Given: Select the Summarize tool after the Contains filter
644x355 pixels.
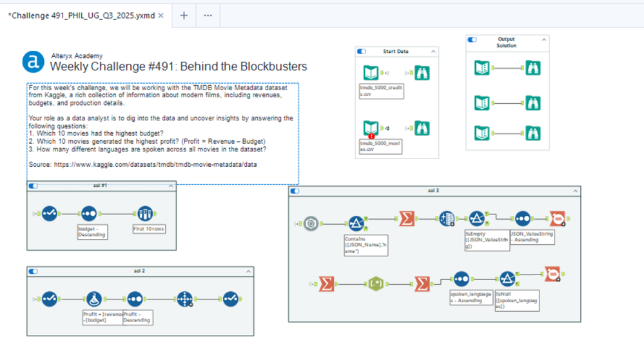Looking at the screenshot, I should point(407,219).
